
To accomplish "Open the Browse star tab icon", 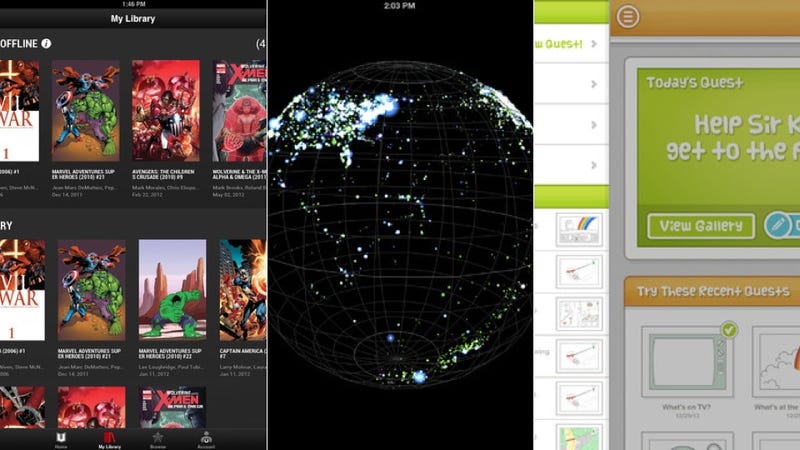I will coord(158,437).
